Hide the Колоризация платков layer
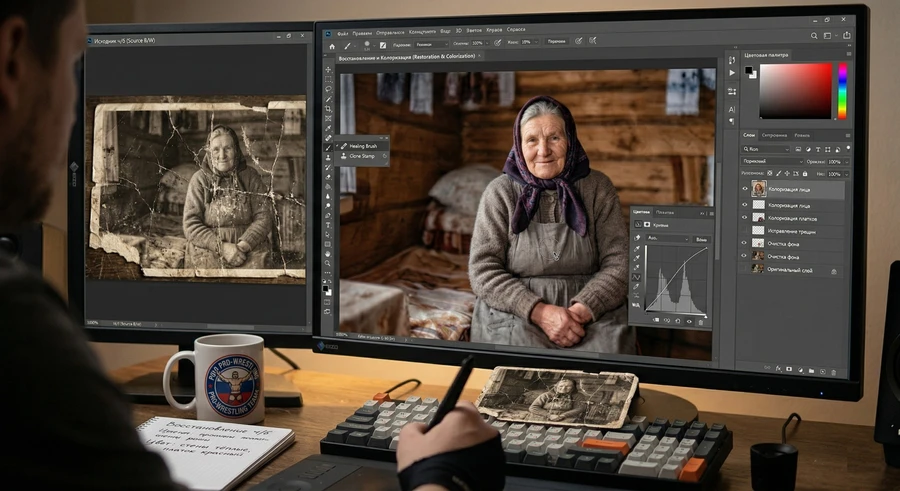 coord(744,217)
